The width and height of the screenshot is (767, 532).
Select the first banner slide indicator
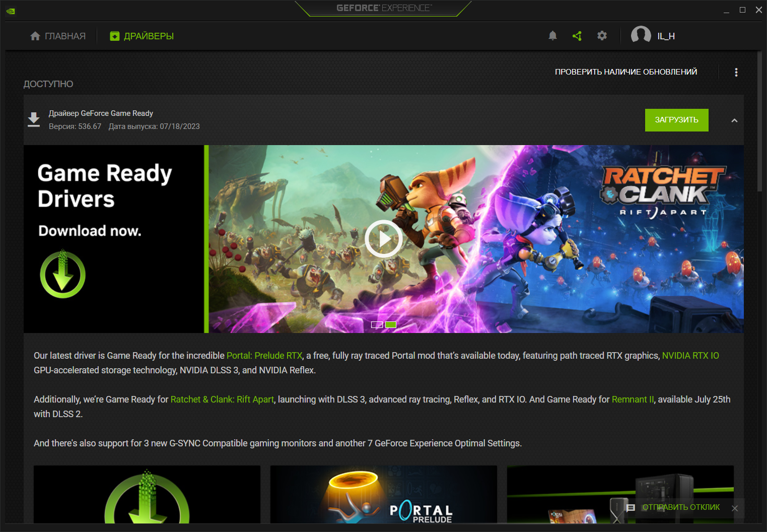pyautogui.click(x=377, y=325)
